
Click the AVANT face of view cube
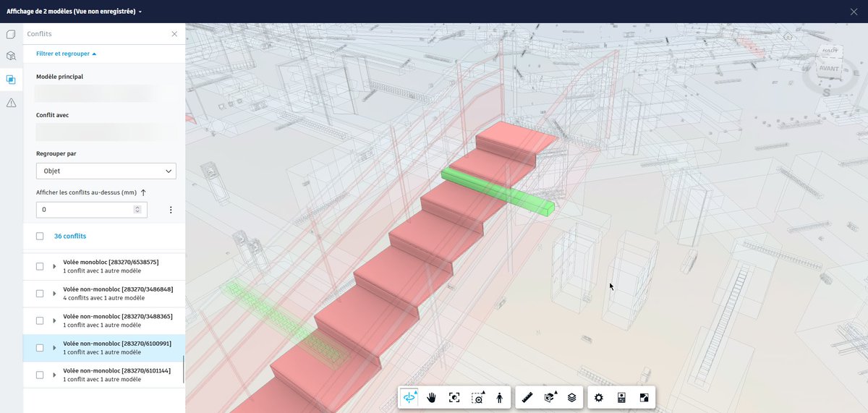point(828,69)
